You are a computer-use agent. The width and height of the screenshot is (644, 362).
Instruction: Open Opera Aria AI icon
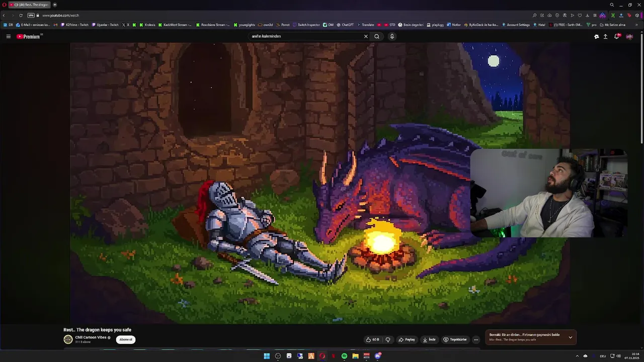(x=602, y=15)
